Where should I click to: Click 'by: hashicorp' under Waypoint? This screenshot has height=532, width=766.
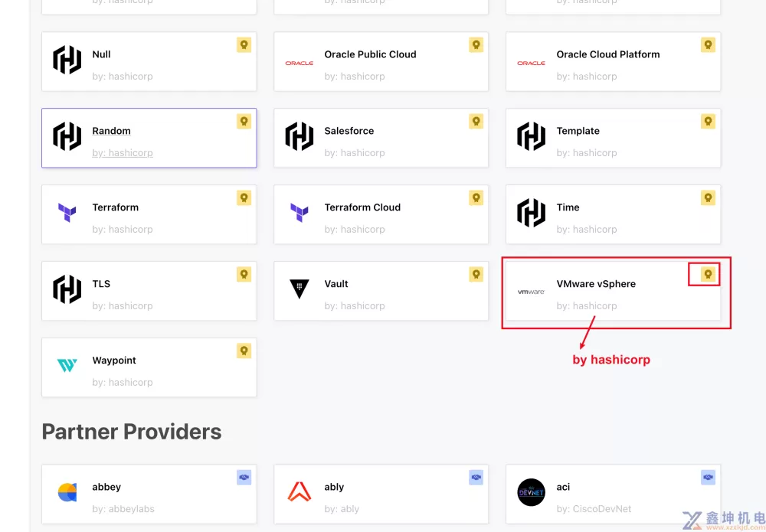[122, 383]
